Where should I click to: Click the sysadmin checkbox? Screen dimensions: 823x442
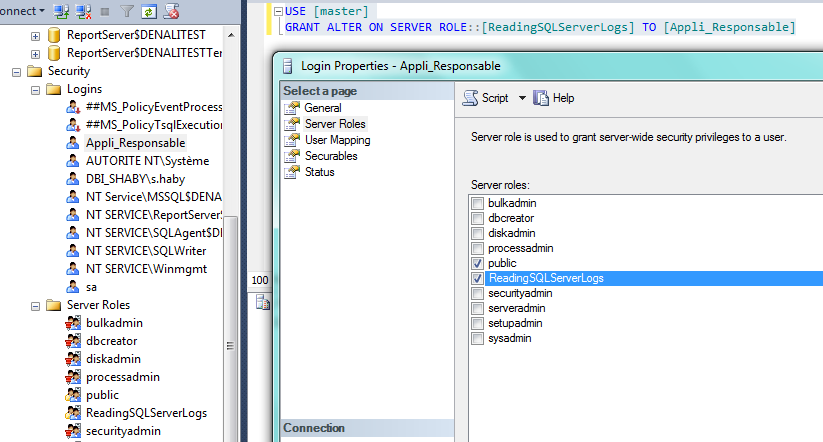pos(477,339)
